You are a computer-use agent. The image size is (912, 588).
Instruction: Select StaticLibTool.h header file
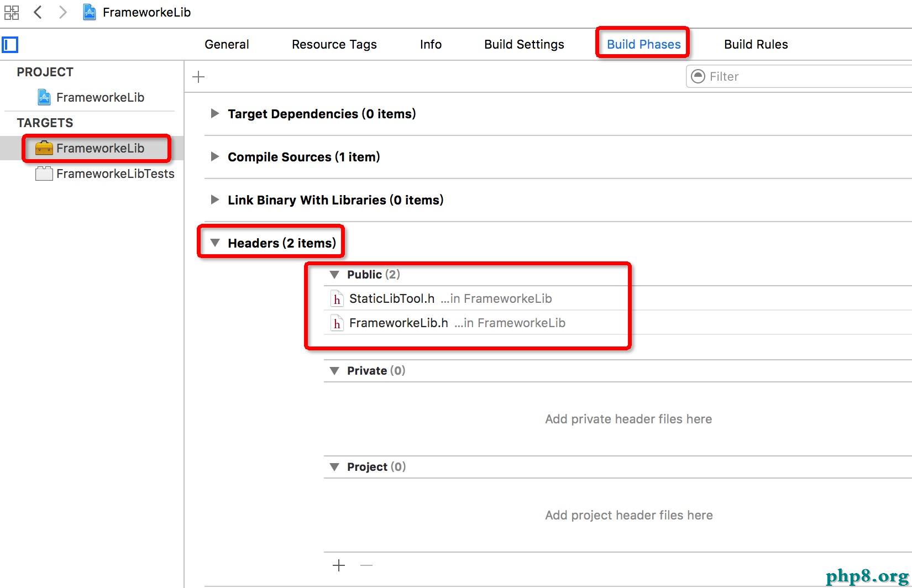click(391, 299)
